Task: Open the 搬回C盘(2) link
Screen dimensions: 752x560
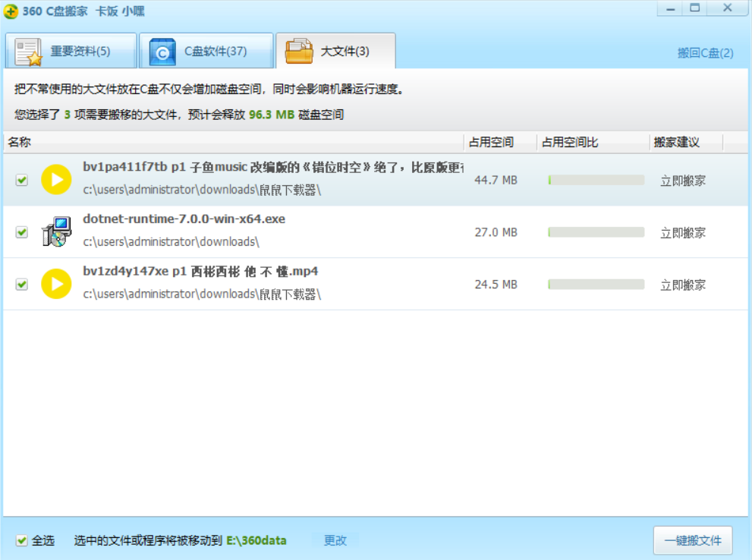Action: point(705,53)
